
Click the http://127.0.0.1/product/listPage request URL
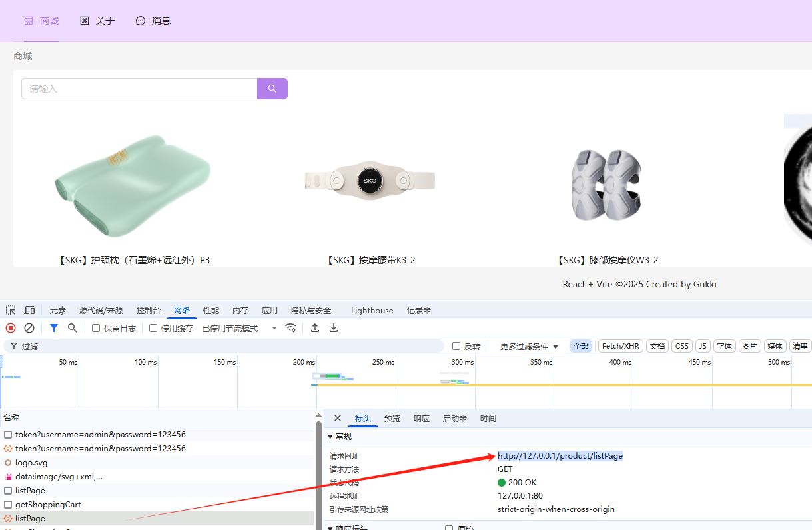pyautogui.click(x=560, y=456)
